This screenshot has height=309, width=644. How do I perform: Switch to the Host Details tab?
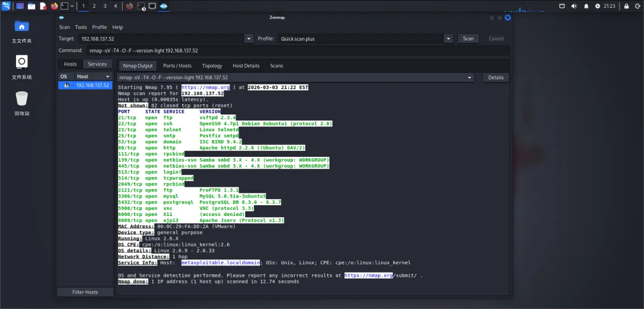[x=246, y=66]
